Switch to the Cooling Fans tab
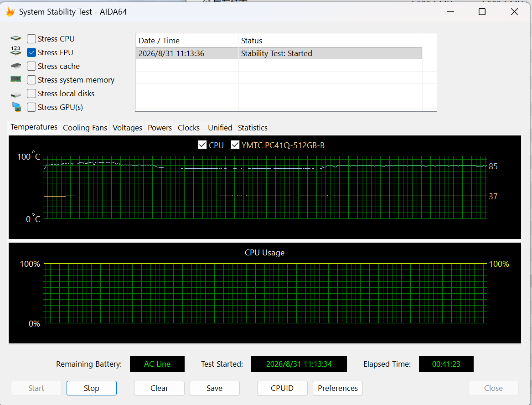This screenshot has height=405, width=532. pos(85,128)
